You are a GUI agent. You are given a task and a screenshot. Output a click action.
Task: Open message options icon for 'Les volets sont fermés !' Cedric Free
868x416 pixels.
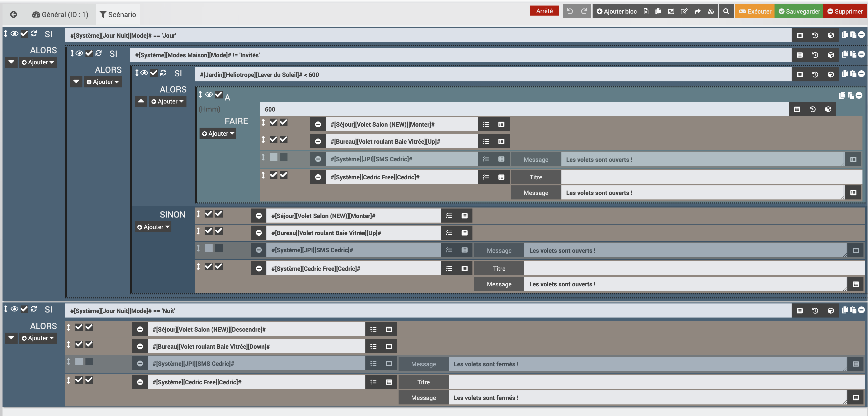pos(855,398)
